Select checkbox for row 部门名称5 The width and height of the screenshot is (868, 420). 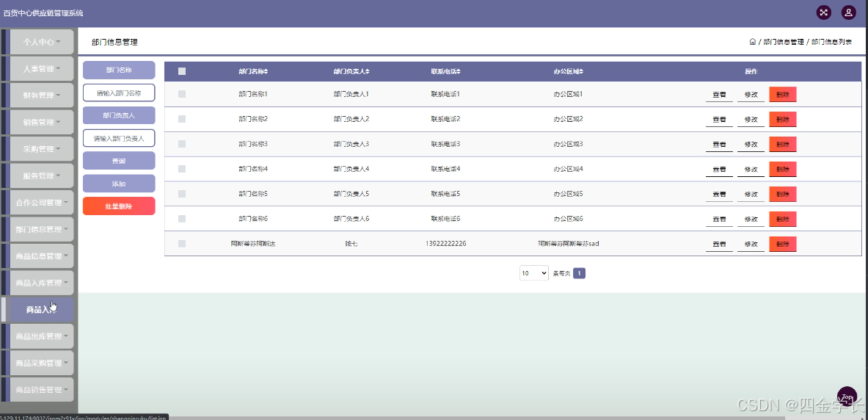(x=182, y=194)
